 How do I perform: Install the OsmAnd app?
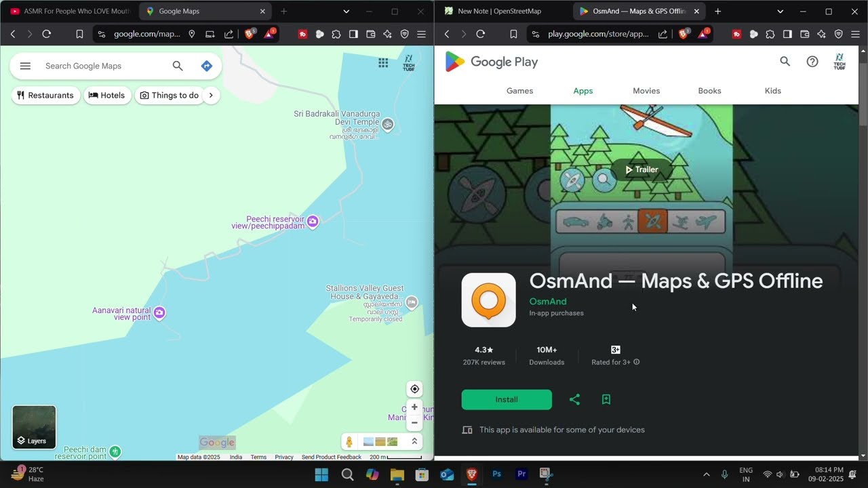tap(507, 399)
